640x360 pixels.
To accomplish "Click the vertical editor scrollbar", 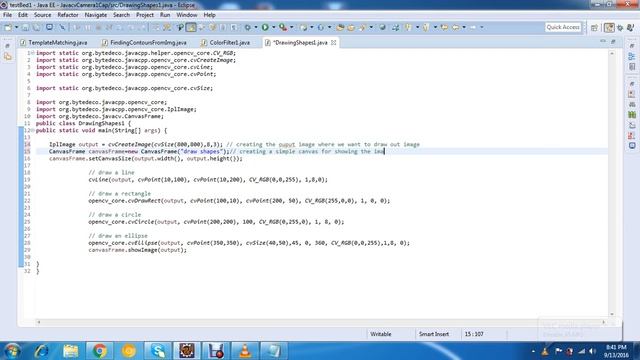I will [x=612, y=183].
